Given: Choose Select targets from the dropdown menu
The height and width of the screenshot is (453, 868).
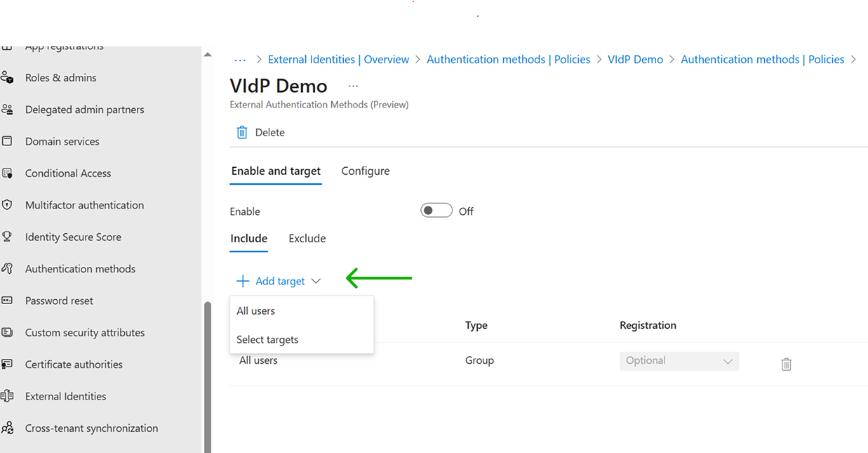Looking at the screenshot, I should (x=267, y=339).
